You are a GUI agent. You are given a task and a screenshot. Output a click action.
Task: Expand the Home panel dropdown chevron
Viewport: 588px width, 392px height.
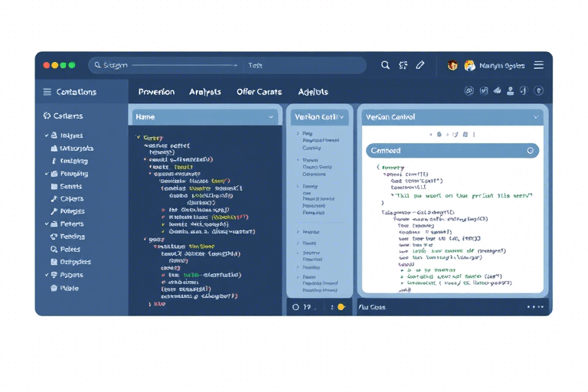point(271,117)
